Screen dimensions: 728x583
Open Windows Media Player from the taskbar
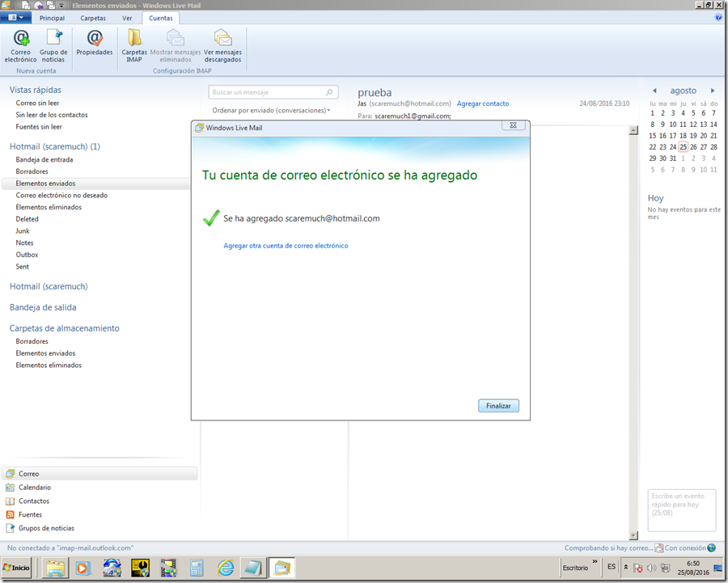tap(83, 568)
